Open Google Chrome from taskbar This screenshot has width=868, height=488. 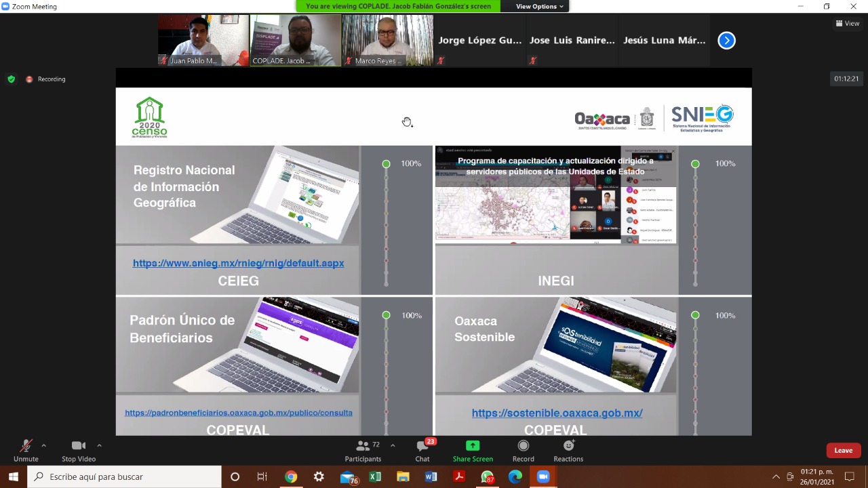point(291,476)
